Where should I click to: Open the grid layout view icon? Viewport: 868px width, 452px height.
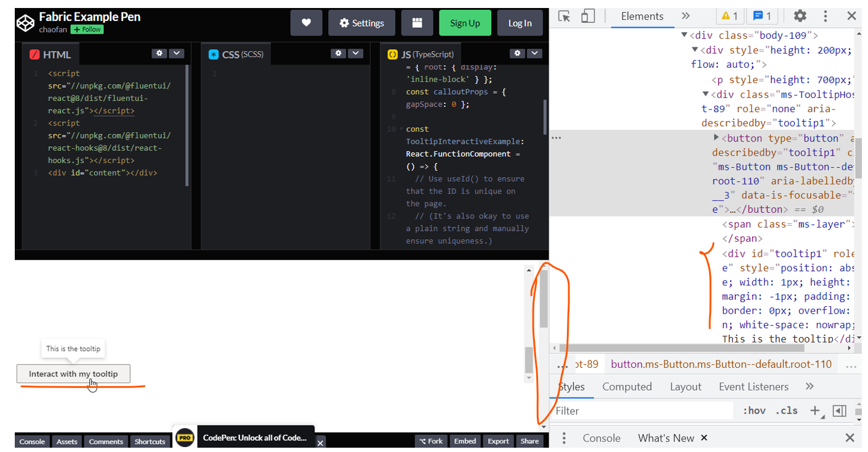tap(417, 22)
